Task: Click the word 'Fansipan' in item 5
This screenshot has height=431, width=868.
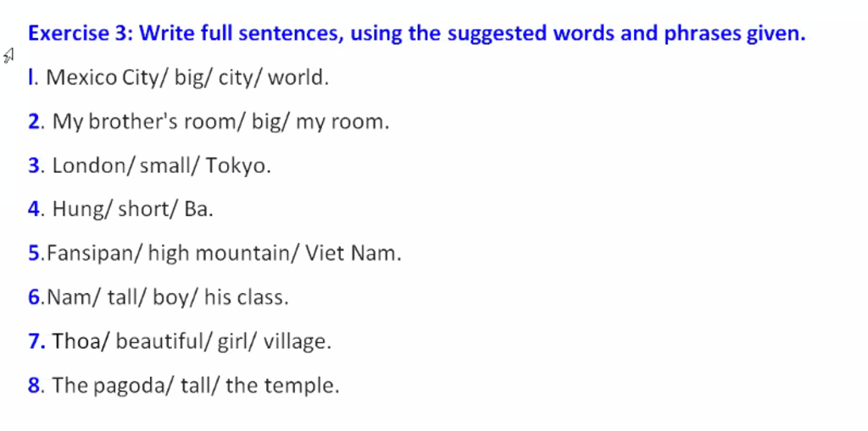Action: coord(89,253)
